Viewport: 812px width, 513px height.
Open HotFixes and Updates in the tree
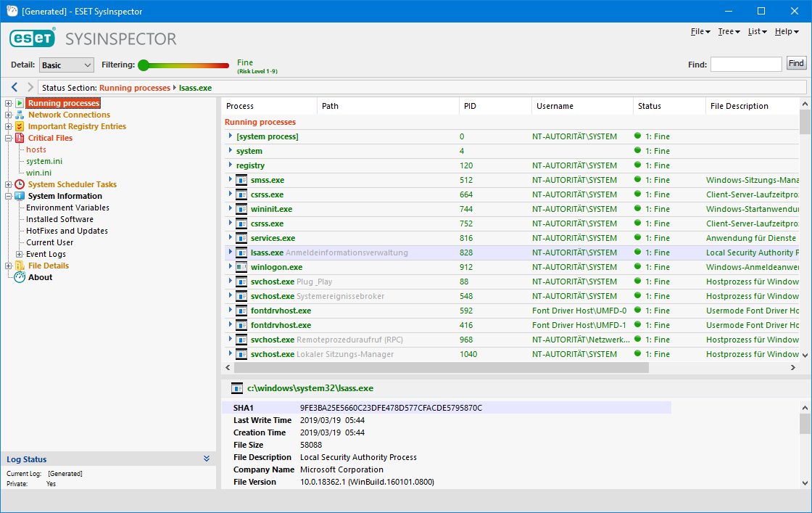click(x=67, y=231)
